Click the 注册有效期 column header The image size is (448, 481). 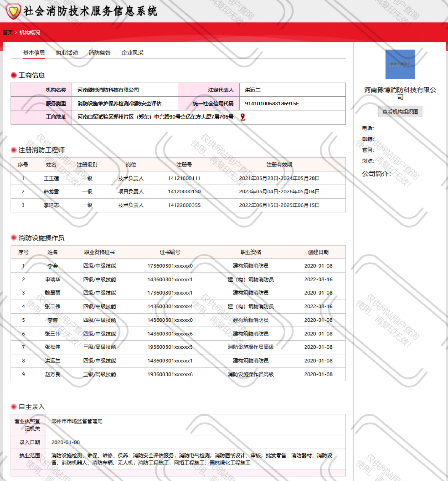point(279,165)
